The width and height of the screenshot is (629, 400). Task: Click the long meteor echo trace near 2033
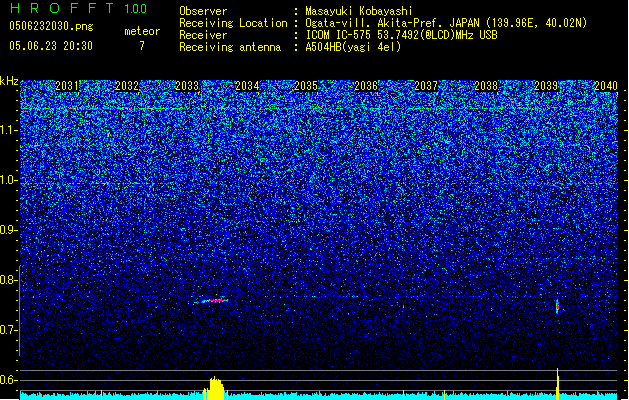[x=211, y=301]
